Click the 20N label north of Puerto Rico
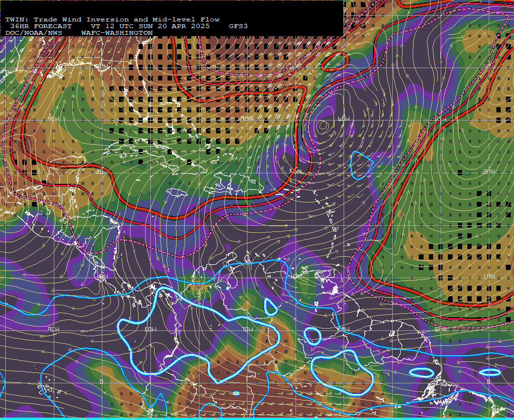This screenshot has height=420, width=514. (x=297, y=171)
